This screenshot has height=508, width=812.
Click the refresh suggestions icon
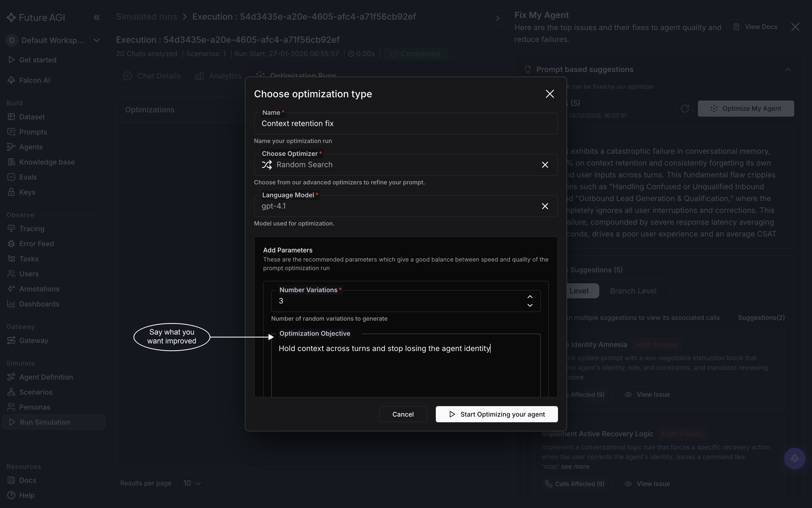click(x=685, y=109)
